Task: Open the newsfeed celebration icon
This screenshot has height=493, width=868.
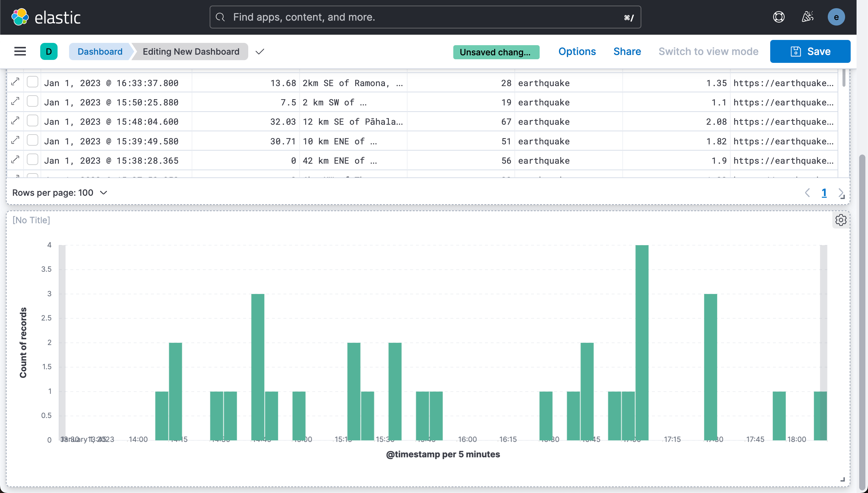Action: click(x=807, y=17)
